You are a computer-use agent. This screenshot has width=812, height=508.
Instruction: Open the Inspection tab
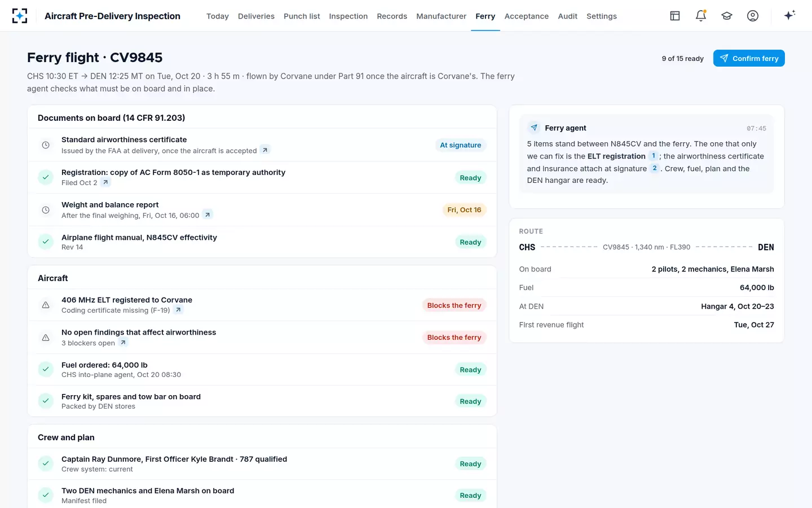[348, 16]
